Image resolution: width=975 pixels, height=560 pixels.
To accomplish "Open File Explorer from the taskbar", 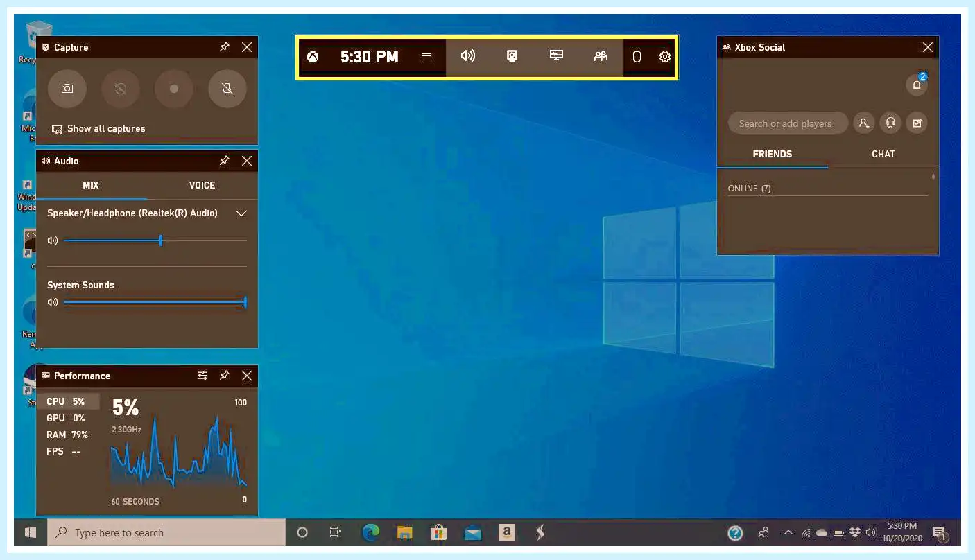I will (405, 532).
